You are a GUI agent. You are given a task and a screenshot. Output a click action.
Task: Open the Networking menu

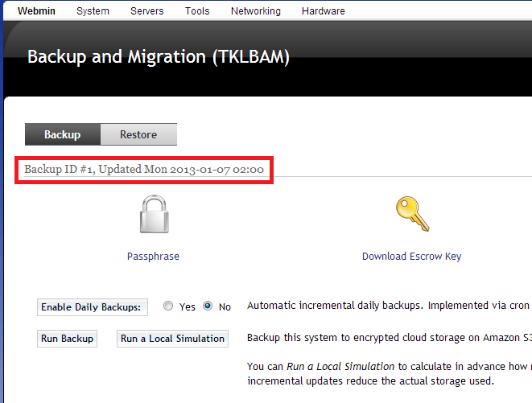click(256, 11)
